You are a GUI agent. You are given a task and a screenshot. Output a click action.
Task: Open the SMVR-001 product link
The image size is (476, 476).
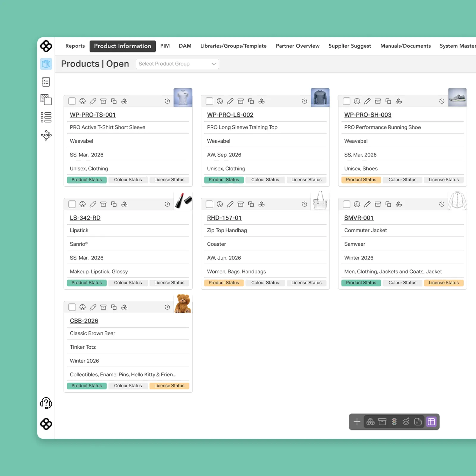click(359, 218)
